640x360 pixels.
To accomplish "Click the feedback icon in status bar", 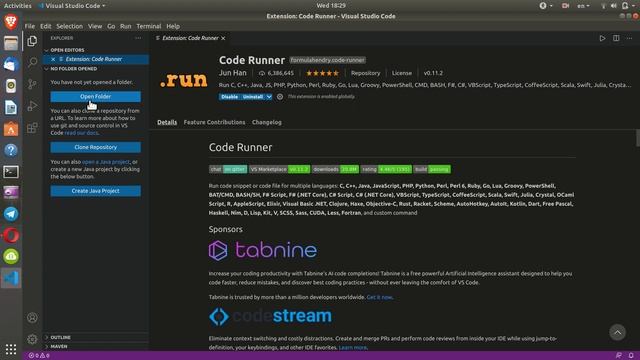I will 619,356.
